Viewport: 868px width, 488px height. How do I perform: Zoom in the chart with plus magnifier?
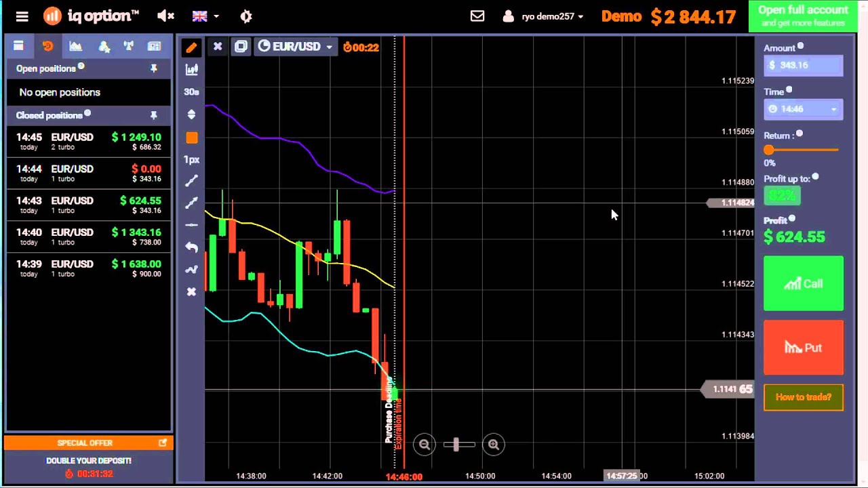pos(494,445)
